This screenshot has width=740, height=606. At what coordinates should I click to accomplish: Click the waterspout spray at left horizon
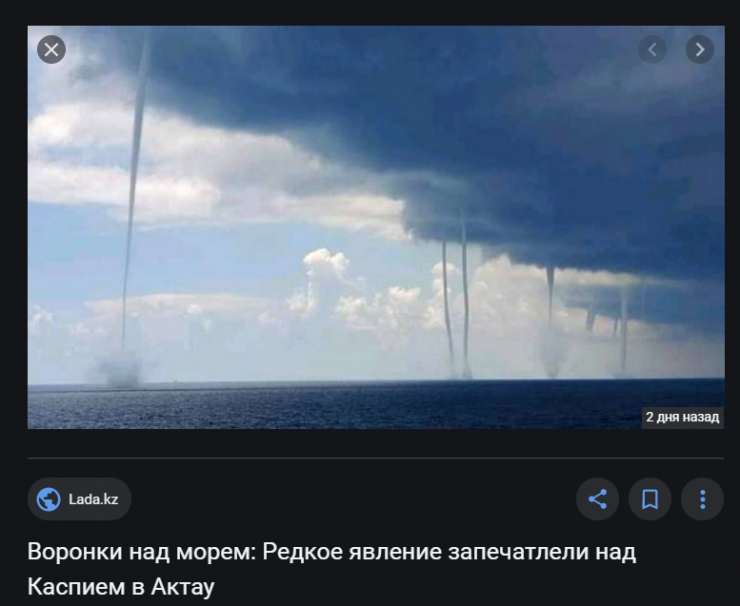[119, 369]
